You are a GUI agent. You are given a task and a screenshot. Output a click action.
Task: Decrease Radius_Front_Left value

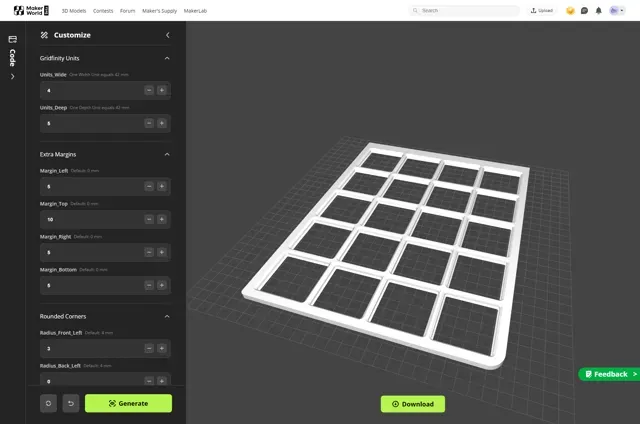[x=149, y=349]
